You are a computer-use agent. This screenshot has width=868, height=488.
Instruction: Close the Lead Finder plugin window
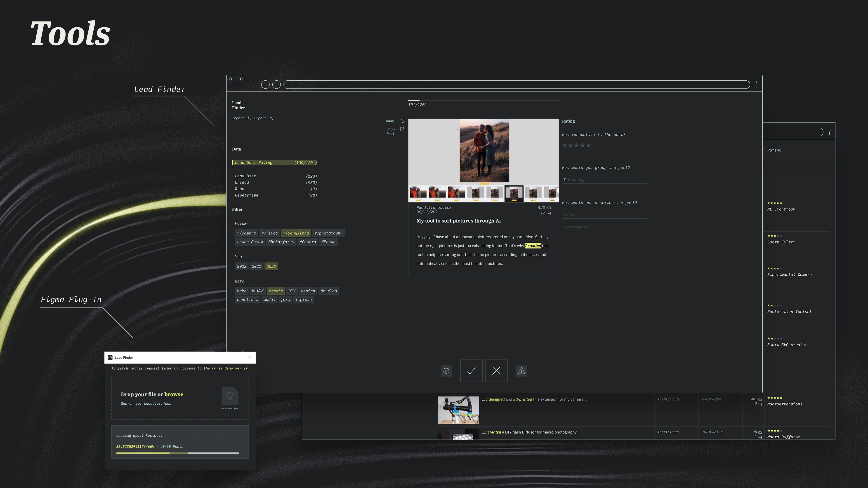250,358
